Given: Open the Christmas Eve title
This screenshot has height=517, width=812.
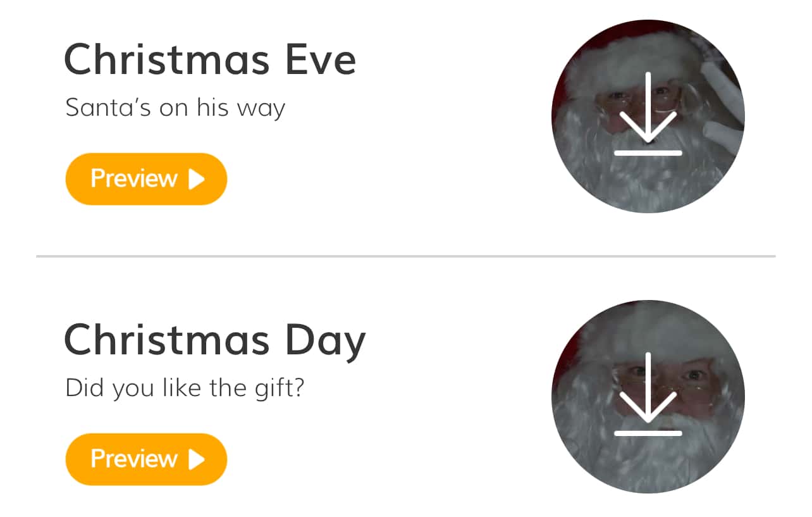Looking at the screenshot, I should pyautogui.click(x=210, y=60).
